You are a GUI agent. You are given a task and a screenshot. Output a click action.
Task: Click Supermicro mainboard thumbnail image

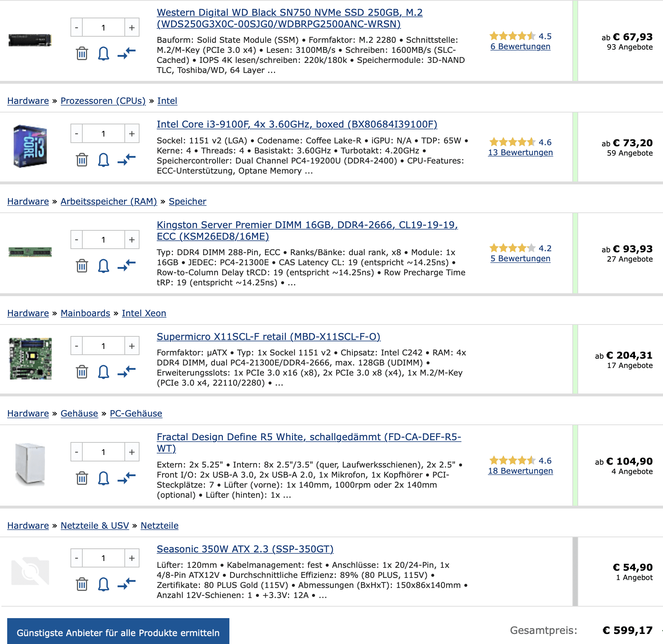click(30, 358)
